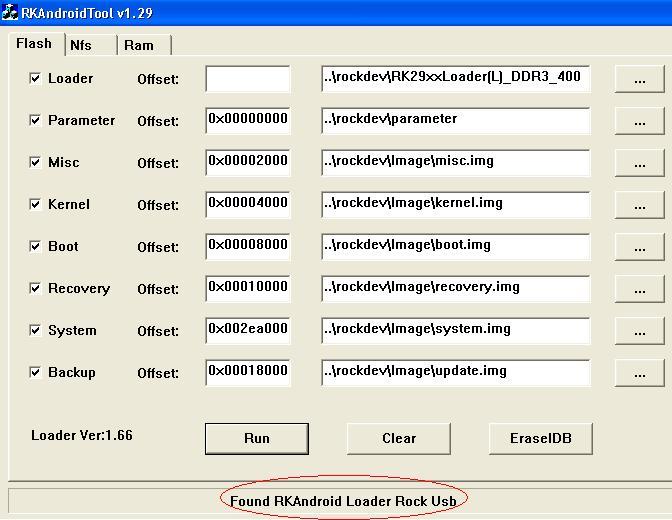Click the Recovery label text
This screenshot has width=672, height=520.
pyautogui.click(x=79, y=289)
